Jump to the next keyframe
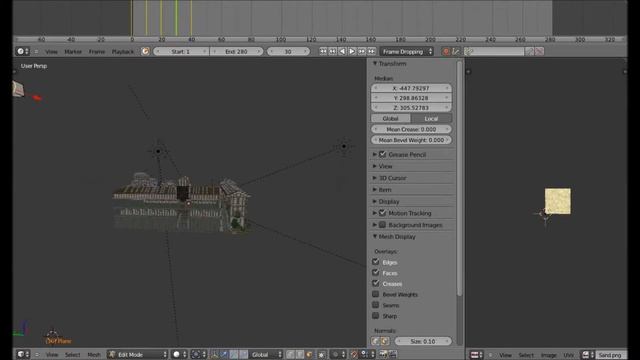640x360 pixels. (x=362, y=51)
